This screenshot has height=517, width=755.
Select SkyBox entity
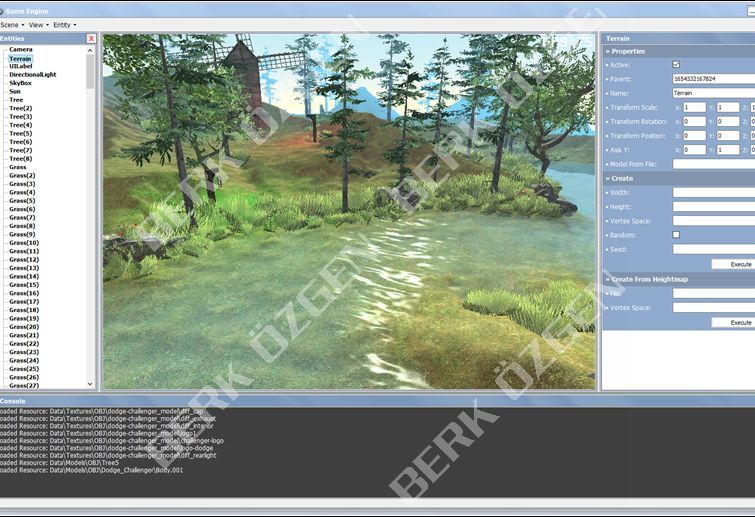point(21,83)
